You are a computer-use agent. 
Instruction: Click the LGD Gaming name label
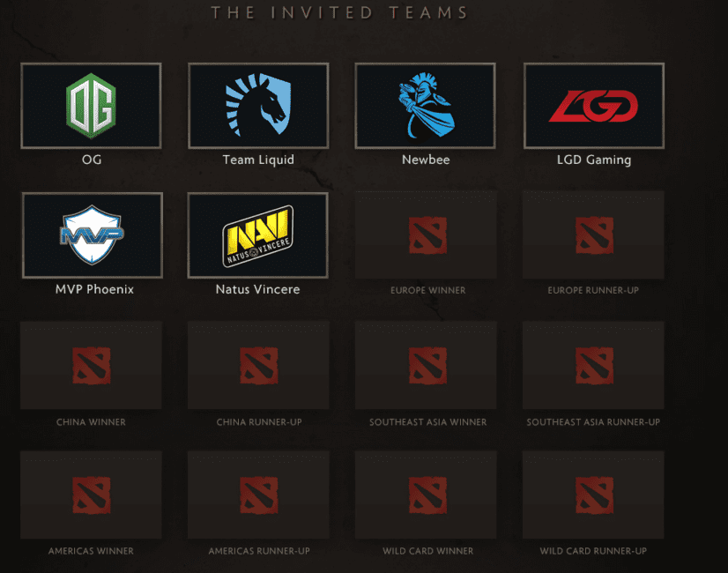coord(594,160)
